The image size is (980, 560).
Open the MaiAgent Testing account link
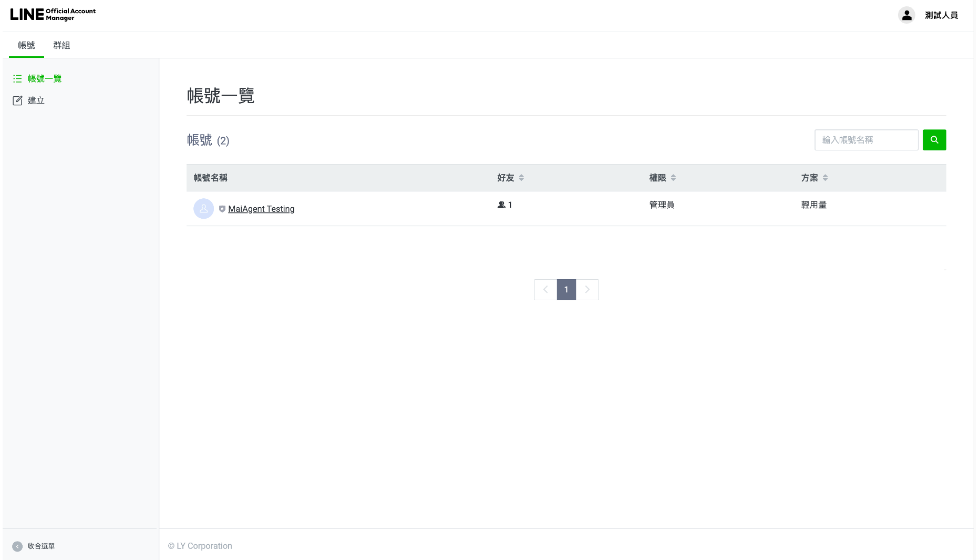click(x=261, y=209)
